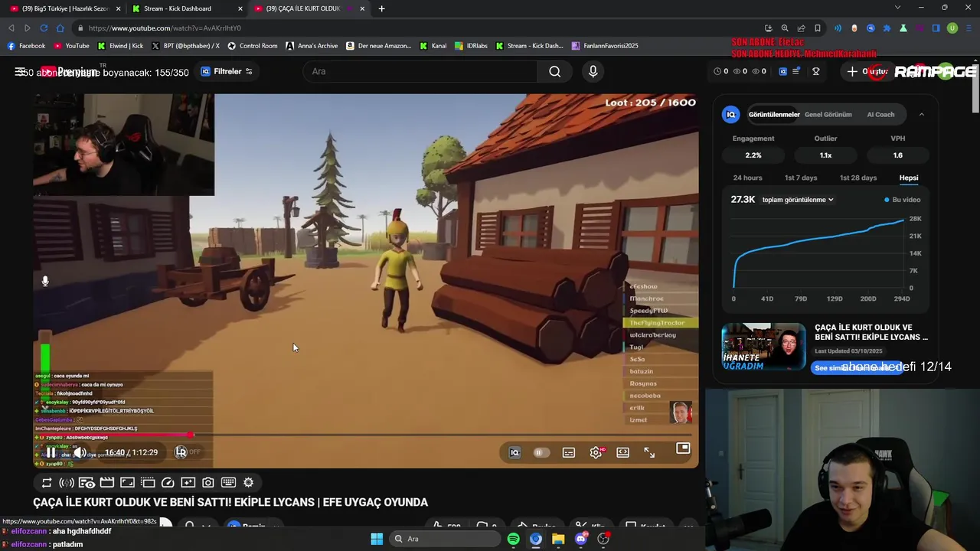This screenshot has height=551, width=980.
Task: Open the İHANETE UĞRADIM video thumbnail
Action: 763,347
